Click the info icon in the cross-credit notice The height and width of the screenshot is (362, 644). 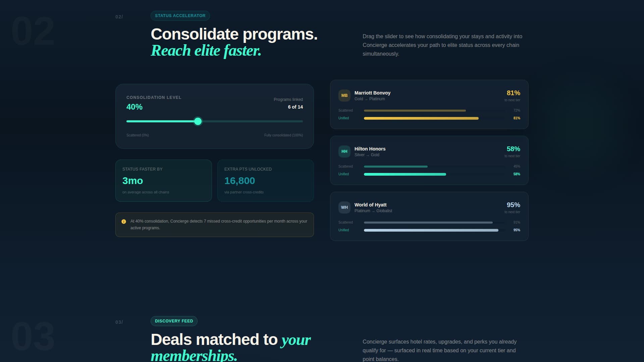[x=124, y=221]
